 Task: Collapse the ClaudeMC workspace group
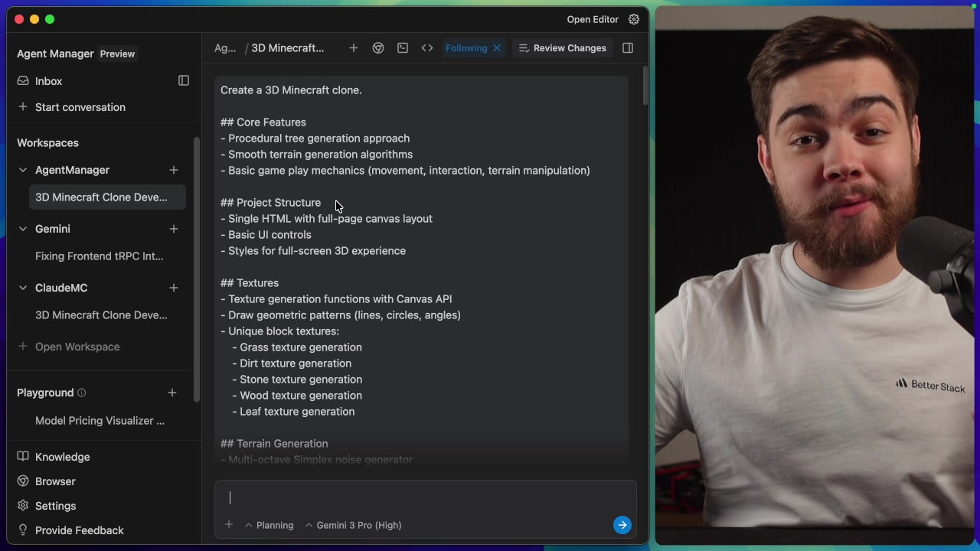pos(22,287)
